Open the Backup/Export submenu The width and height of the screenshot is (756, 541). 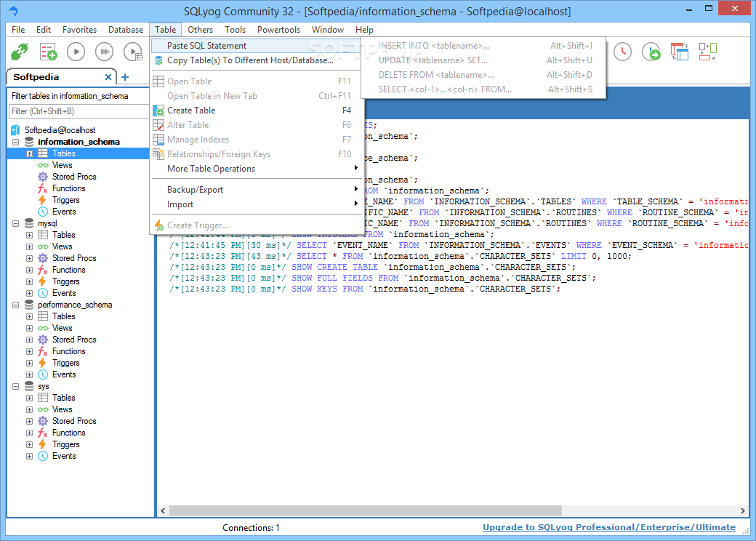point(257,190)
